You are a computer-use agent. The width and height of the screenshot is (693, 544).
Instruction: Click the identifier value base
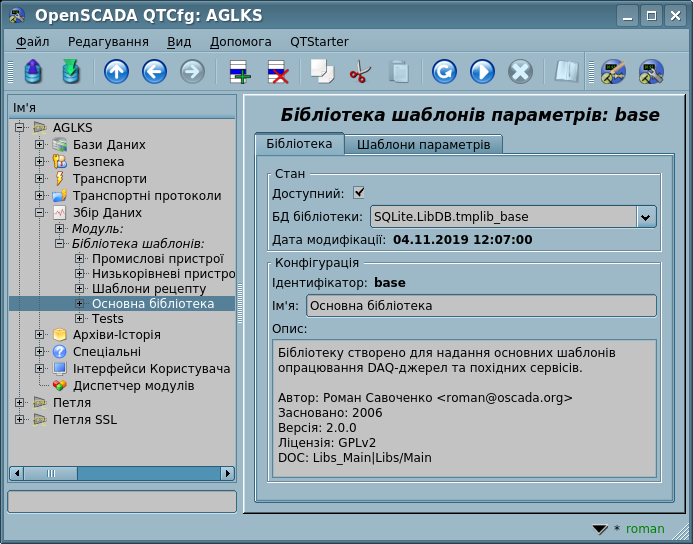pos(390,283)
